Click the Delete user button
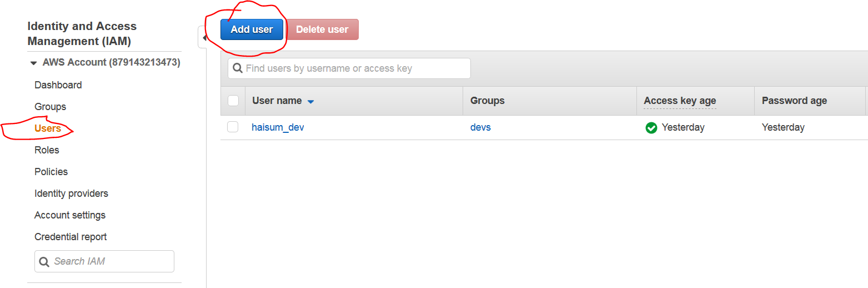868x288 pixels. click(x=322, y=29)
